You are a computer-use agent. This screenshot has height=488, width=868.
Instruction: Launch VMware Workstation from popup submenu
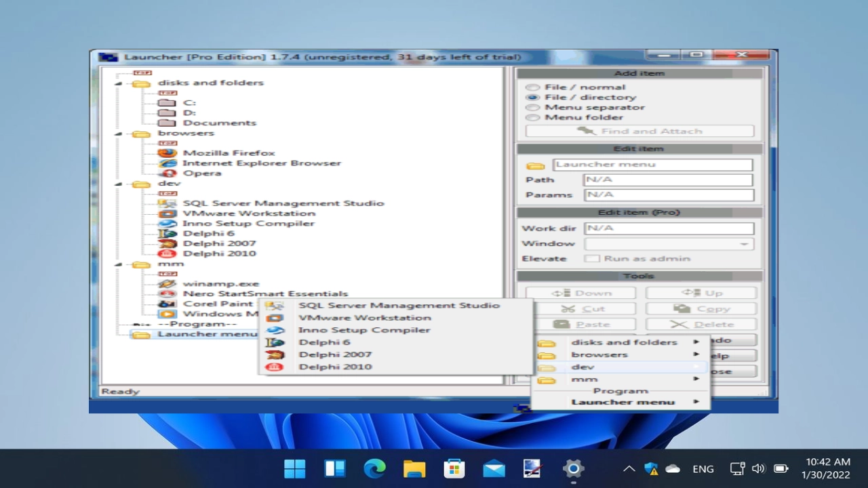(x=396, y=318)
